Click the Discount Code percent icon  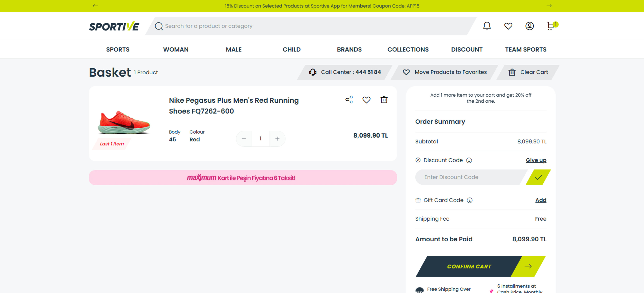[x=418, y=160]
